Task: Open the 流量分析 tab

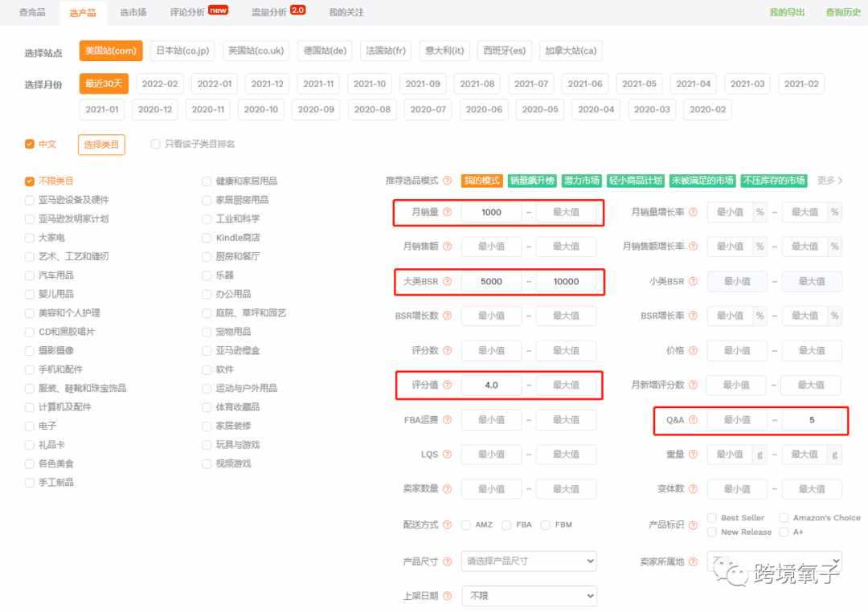Action: tap(269, 12)
